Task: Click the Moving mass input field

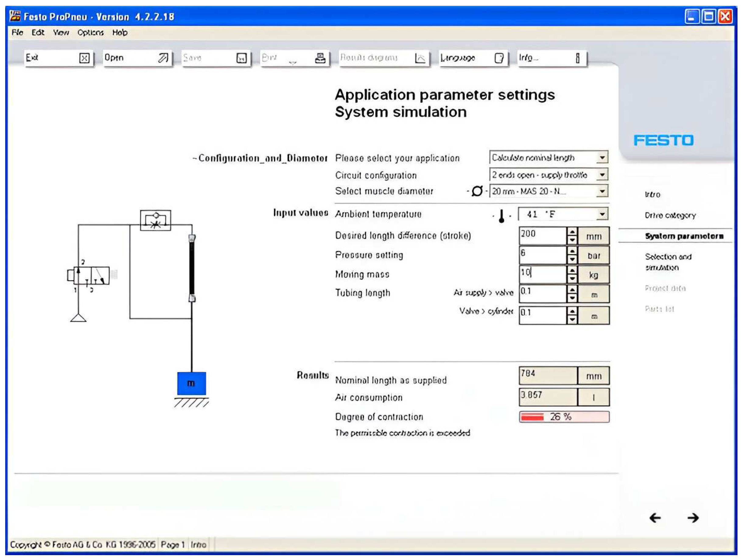Action: pyautogui.click(x=543, y=275)
